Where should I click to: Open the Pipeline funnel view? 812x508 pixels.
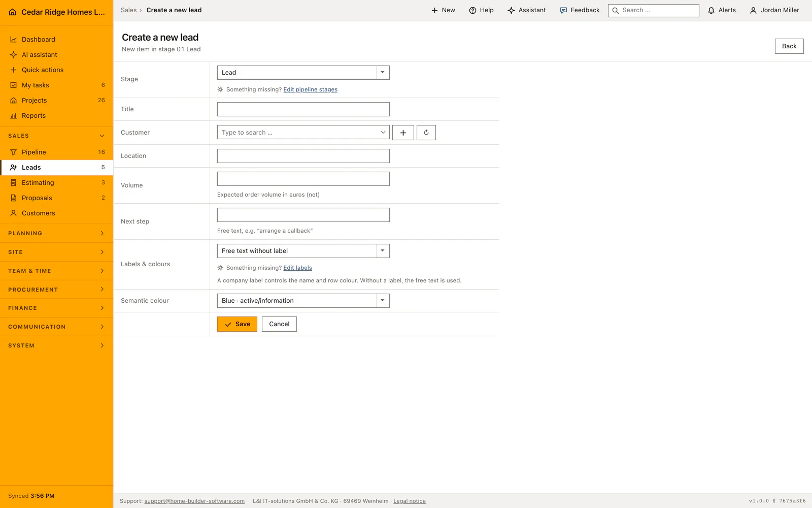(56, 152)
